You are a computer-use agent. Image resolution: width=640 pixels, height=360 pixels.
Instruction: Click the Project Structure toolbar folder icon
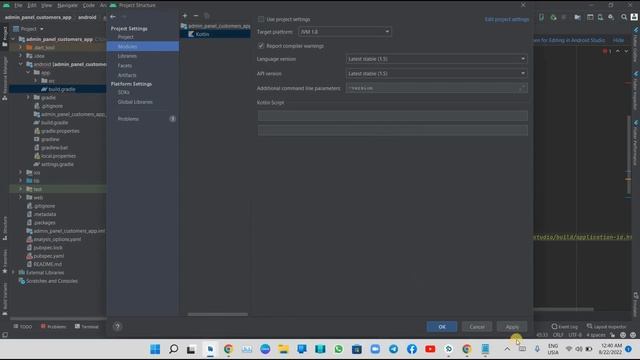click(578, 17)
